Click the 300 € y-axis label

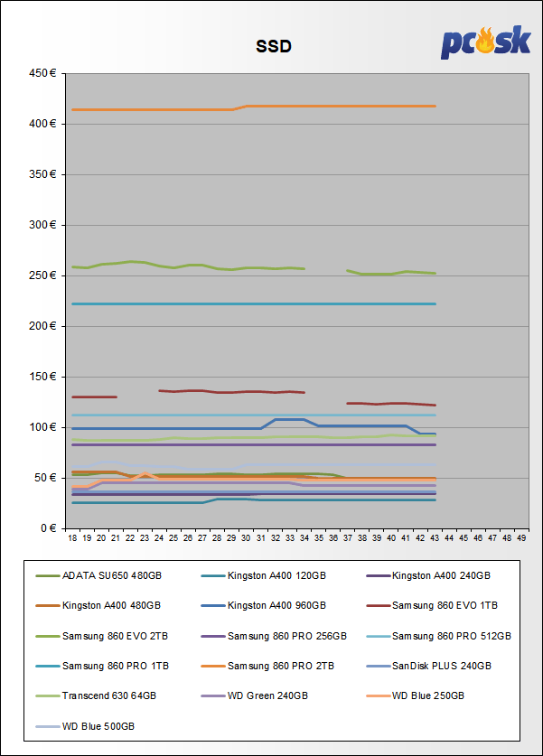point(42,225)
